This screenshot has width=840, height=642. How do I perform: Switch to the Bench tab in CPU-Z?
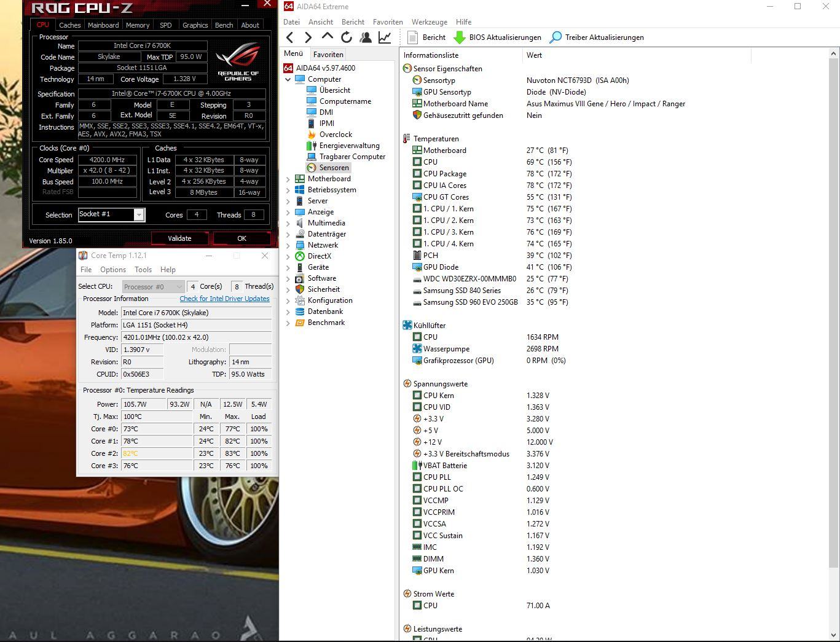click(224, 25)
